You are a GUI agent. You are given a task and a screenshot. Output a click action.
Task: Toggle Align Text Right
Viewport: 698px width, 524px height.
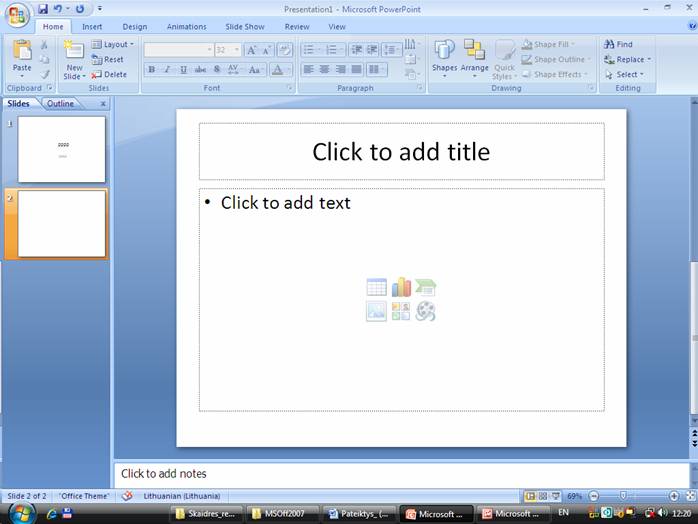click(341, 69)
